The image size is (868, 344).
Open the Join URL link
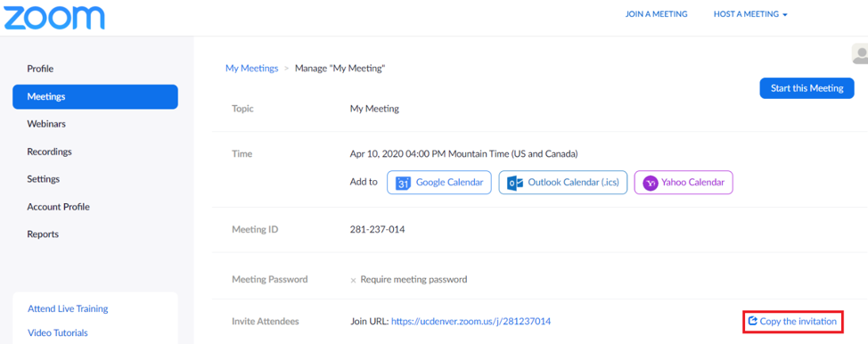[471, 321]
